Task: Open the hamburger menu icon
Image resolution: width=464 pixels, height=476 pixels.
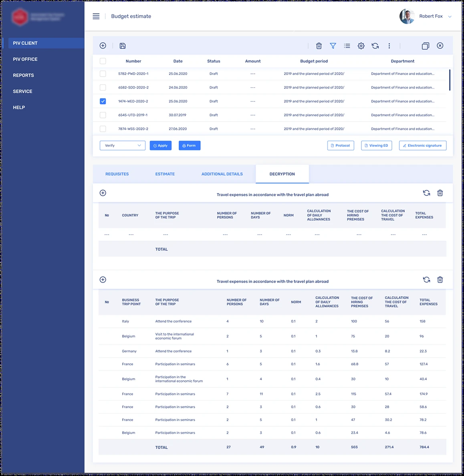Action: [x=96, y=16]
